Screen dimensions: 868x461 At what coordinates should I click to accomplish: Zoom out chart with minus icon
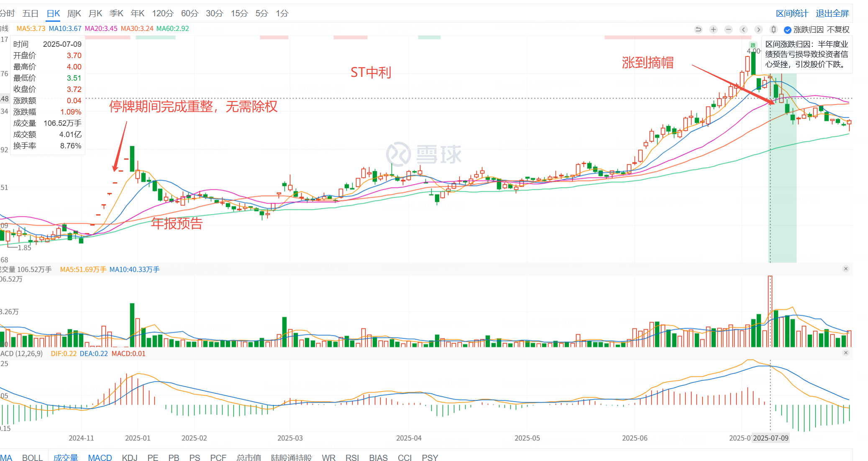[x=728, y=29]
